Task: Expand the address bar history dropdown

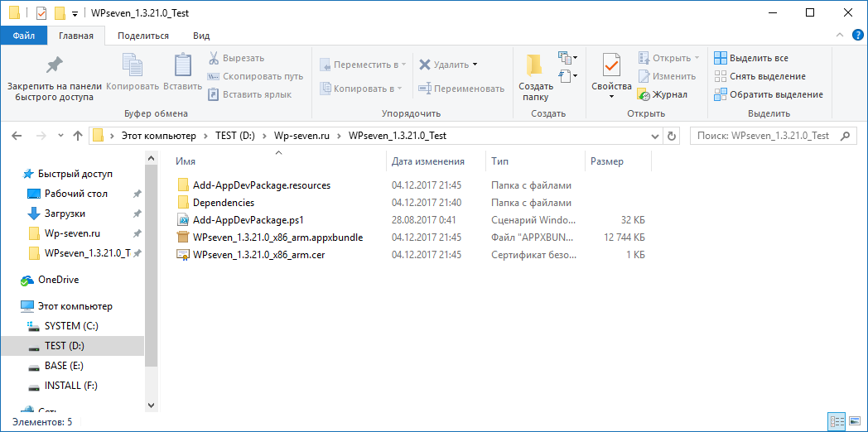Action: (654, 136)
